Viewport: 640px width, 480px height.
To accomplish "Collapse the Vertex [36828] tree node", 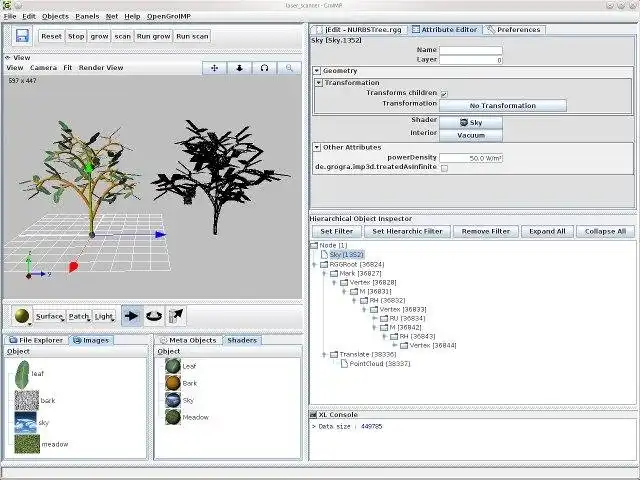I will pyautogui.click(x=334, y=282).
